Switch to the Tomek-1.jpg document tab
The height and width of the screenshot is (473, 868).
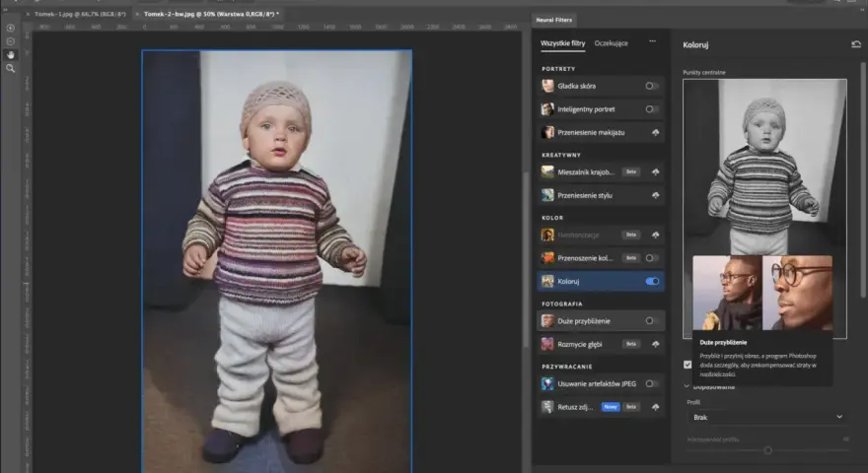80,14
